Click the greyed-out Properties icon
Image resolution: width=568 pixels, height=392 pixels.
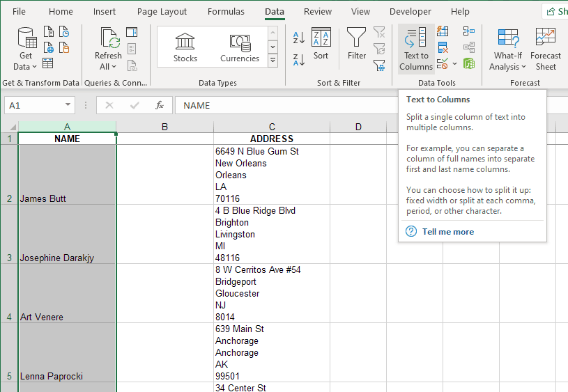click(x=132, y=49)
